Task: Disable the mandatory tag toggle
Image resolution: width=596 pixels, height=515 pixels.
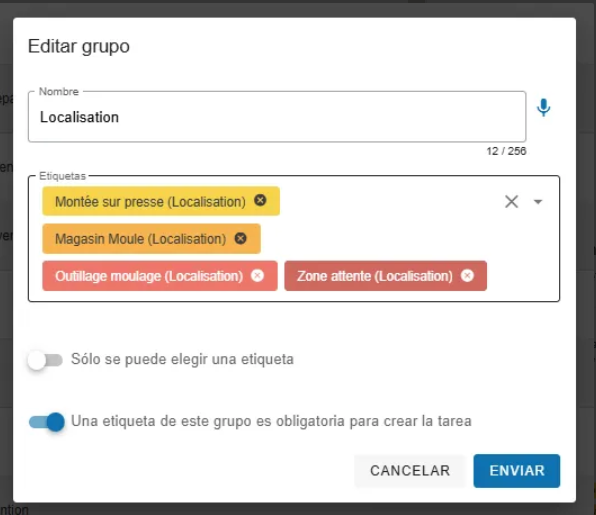Action: [47, 422]
